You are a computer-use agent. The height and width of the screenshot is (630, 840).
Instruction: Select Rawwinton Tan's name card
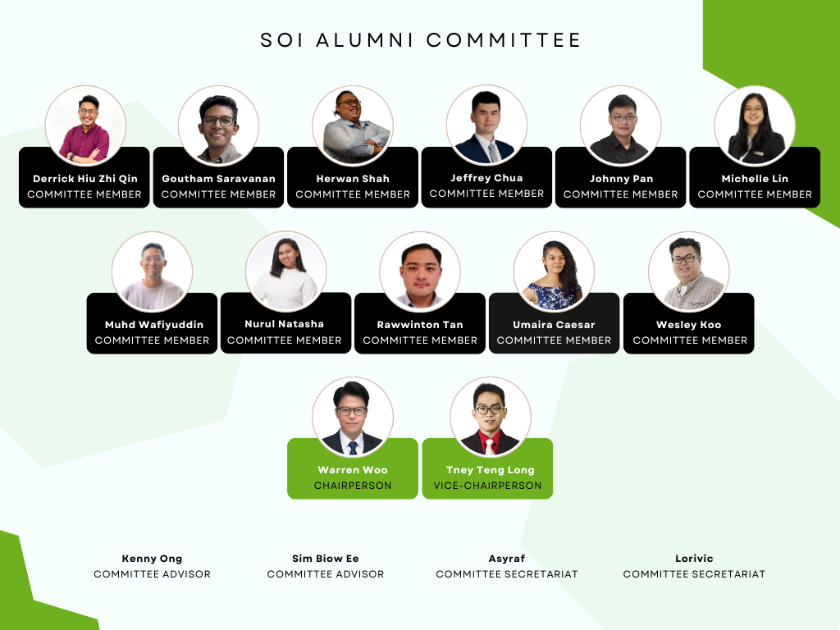[x=420, y=331]
